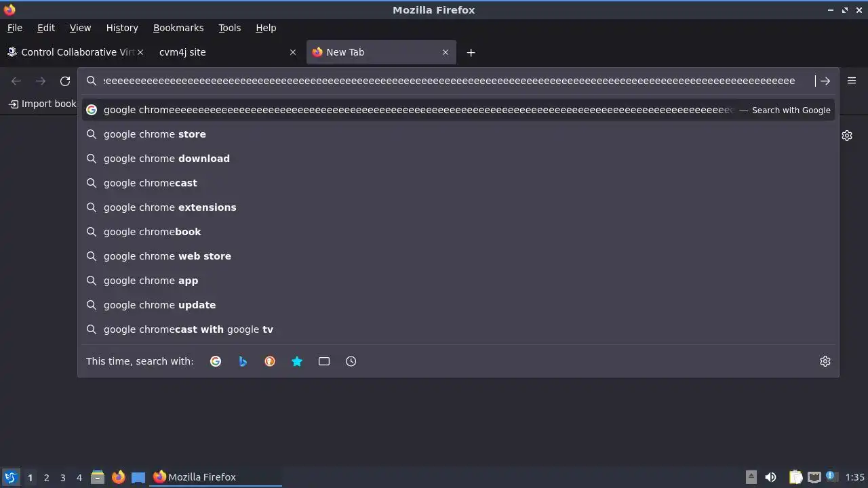
Task: Click the volume icon in the system tray
Action: point(770,477)
